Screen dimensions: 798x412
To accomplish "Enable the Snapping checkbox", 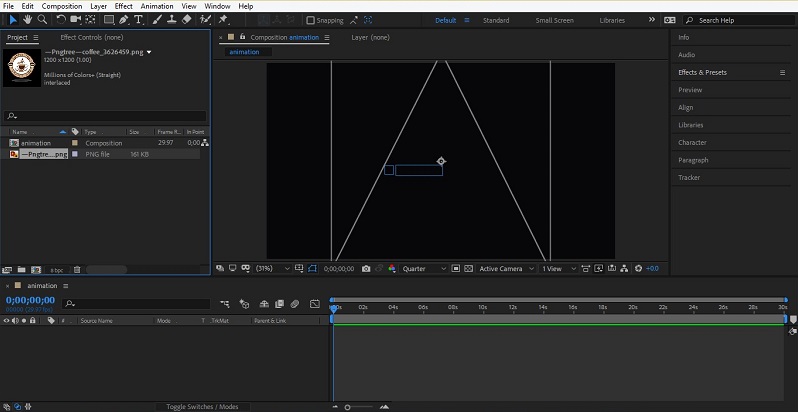I will pyautogui.click(x=310, y=20).
